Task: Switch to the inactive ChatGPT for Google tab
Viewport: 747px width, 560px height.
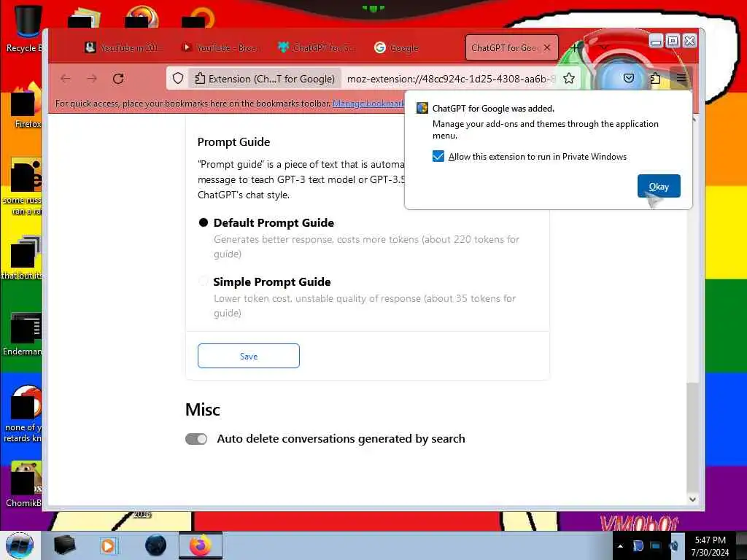Action: click(317, 47)
